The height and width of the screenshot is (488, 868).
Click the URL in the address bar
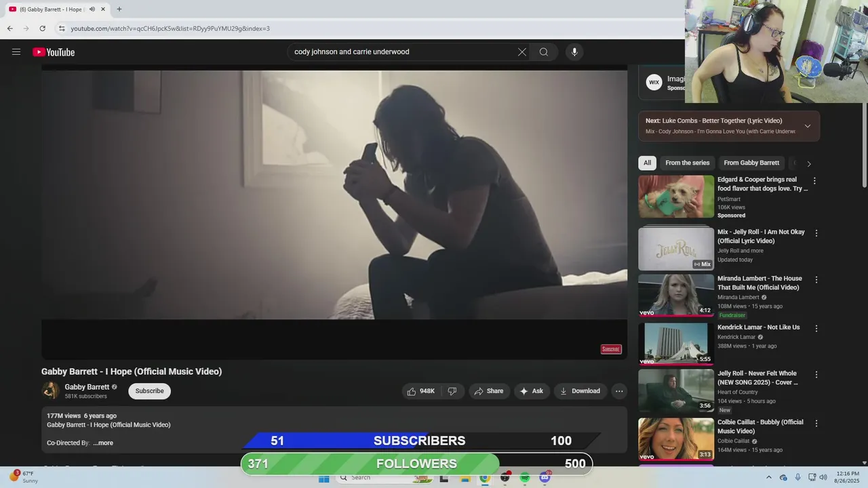(170, 28)
